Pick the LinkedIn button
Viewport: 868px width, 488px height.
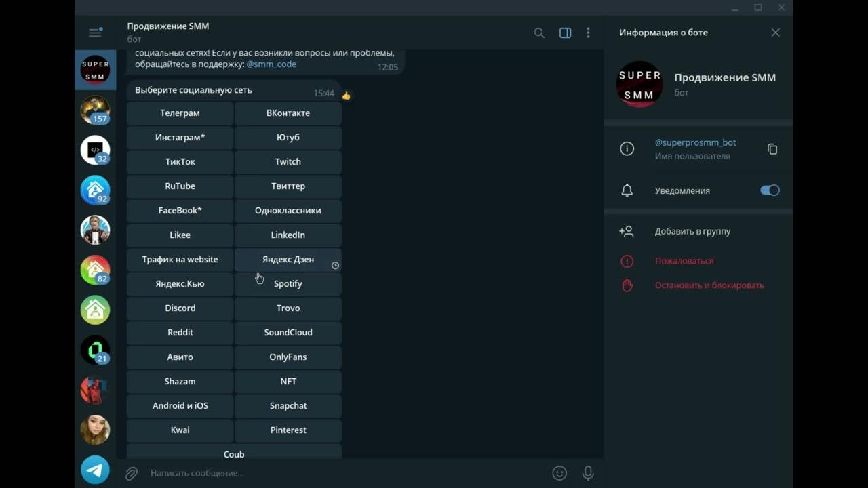(x=288, y=235)
